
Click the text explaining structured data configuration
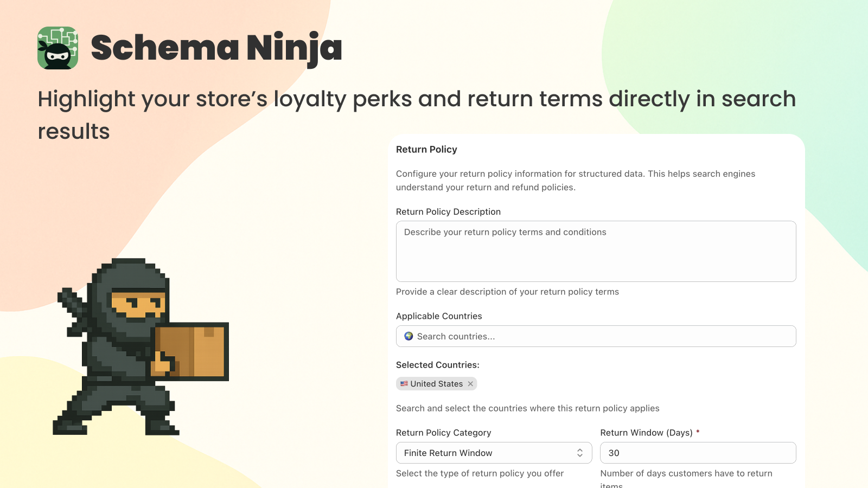(575, 180)
